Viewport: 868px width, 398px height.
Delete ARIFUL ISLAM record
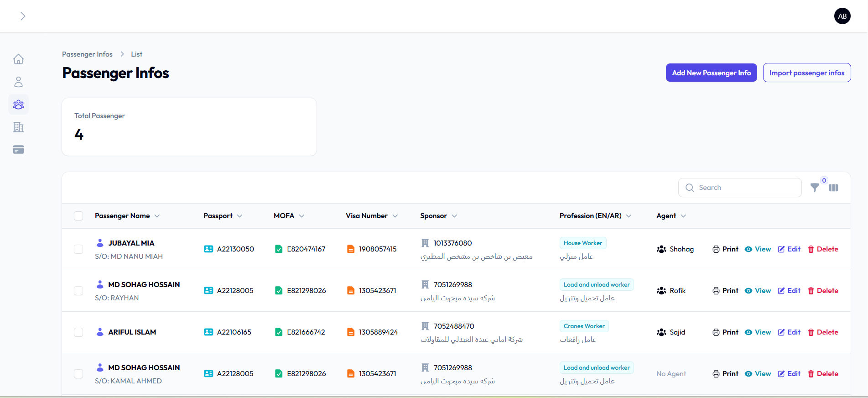[823, 332]
